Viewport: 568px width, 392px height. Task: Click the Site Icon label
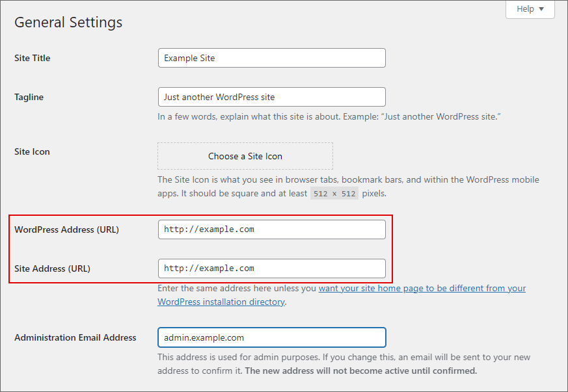[x=32, y=151]
